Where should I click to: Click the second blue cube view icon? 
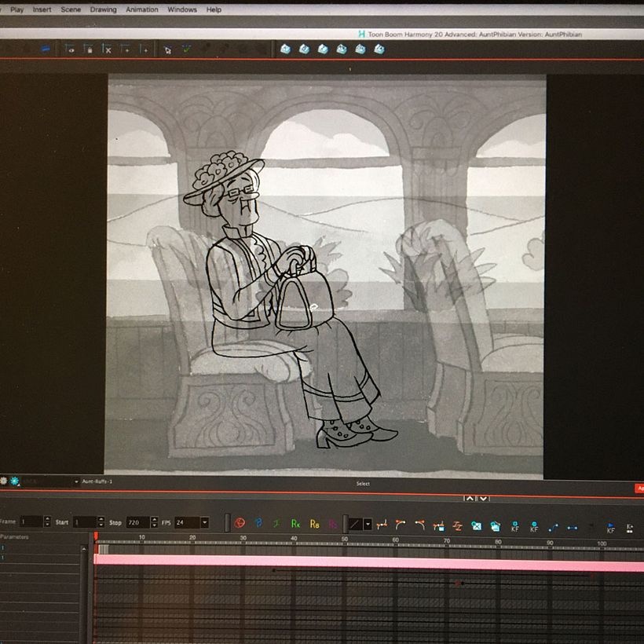[x=305, y=49]
